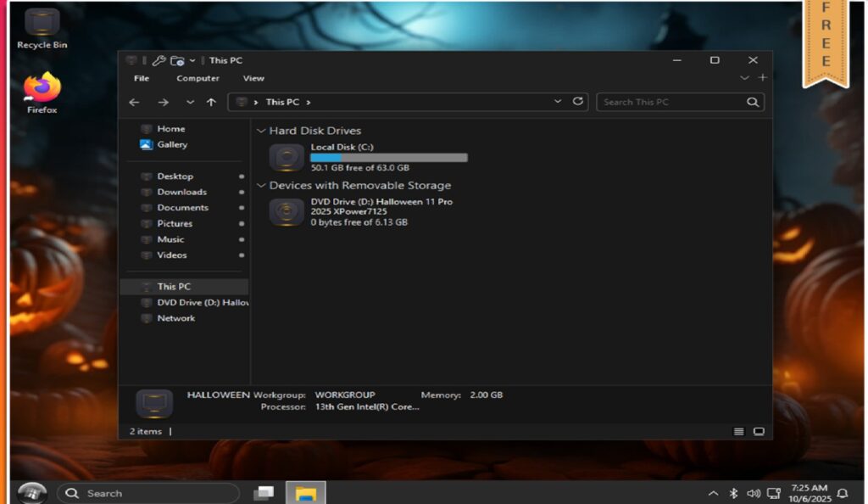
Task: Show hidden icons in system tray
Action: (713, 493)
